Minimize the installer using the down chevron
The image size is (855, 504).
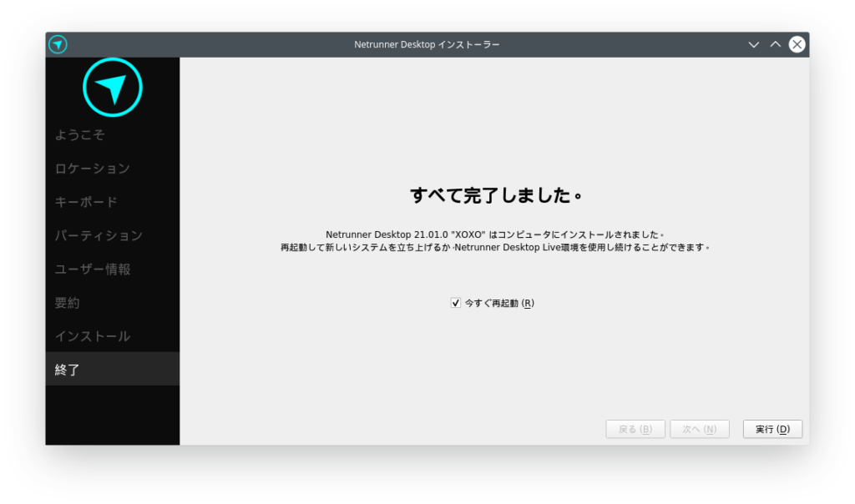(x=753, y=44)
